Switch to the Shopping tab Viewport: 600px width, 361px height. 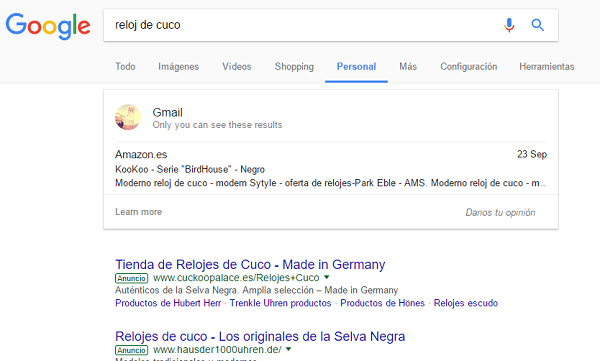[x=294, y=67]
